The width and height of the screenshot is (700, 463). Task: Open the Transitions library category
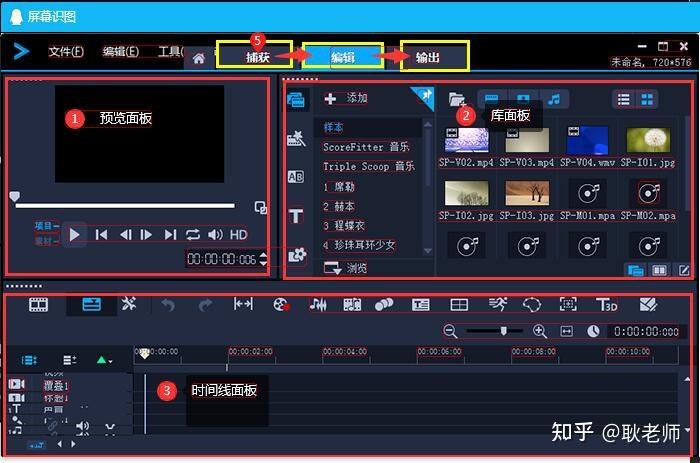tap(296, 139)
